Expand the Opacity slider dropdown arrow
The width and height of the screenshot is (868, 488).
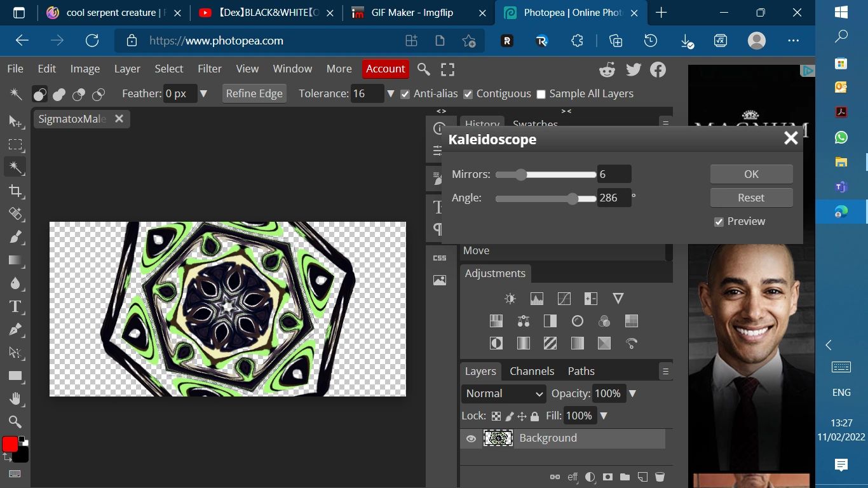point(632,394)
